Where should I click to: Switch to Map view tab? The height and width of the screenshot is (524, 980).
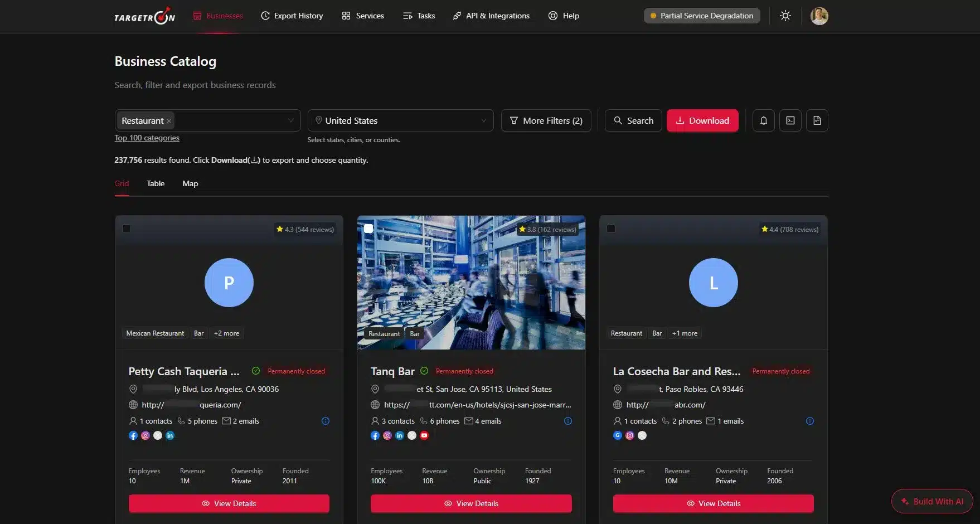pyautogui.click(x=190, y=183)
